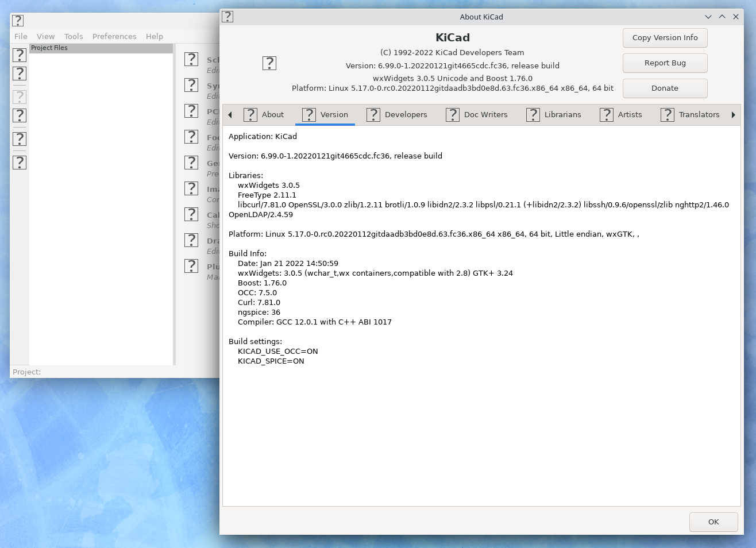Click the 'Project:' status bar label
756x548 pixels.
26,372
